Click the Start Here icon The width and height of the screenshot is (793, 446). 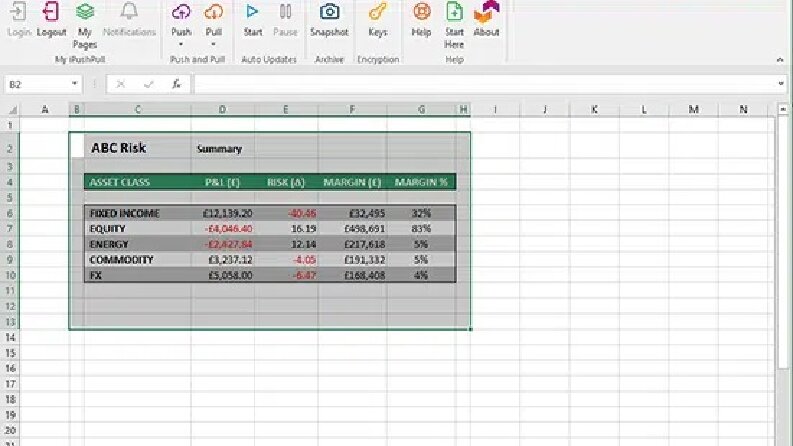454,12
